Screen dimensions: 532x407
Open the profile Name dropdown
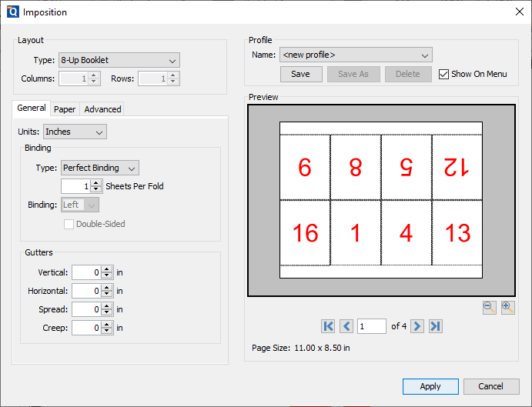point(356,55)
